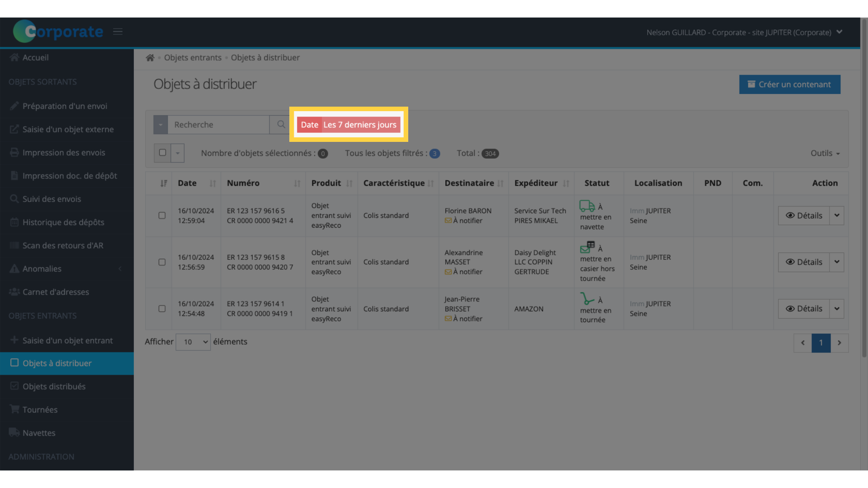The width and height of the screenshot is (868, 488).
Task: Go to Objets distribués
Action: [x=67, y=386]
